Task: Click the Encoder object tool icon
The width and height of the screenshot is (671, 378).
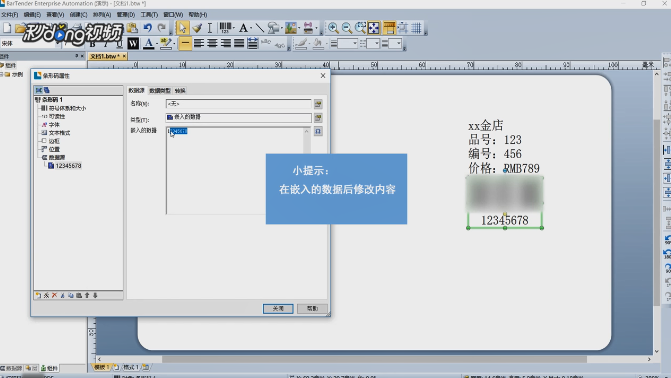Action: coord(308,28)
